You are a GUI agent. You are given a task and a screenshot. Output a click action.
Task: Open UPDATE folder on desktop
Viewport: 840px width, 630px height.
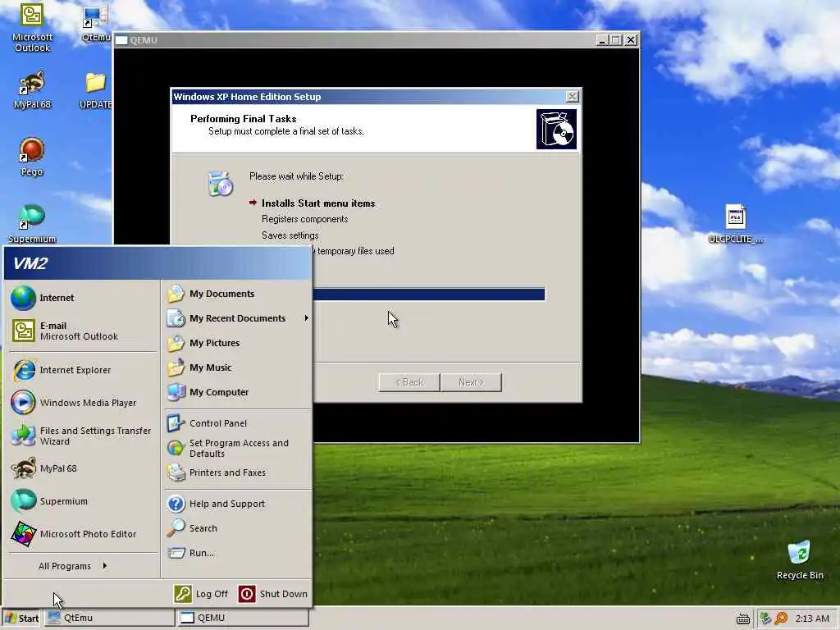[95, 90]
